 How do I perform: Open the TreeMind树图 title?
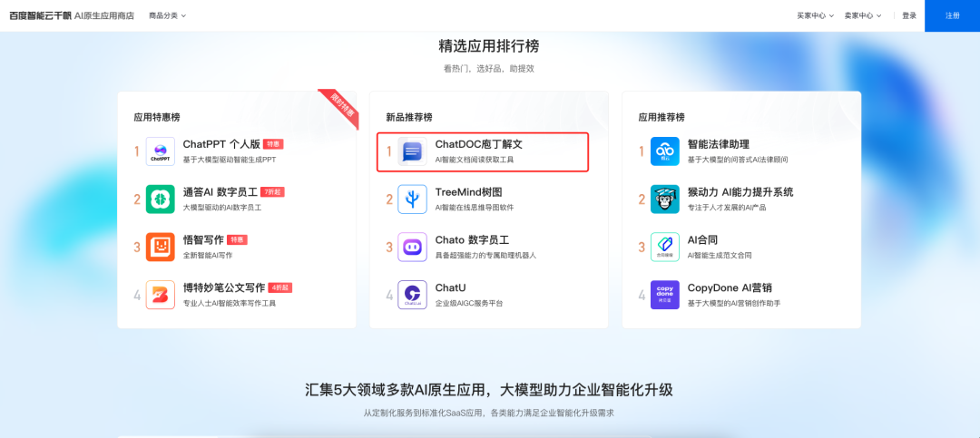(469, 192)
